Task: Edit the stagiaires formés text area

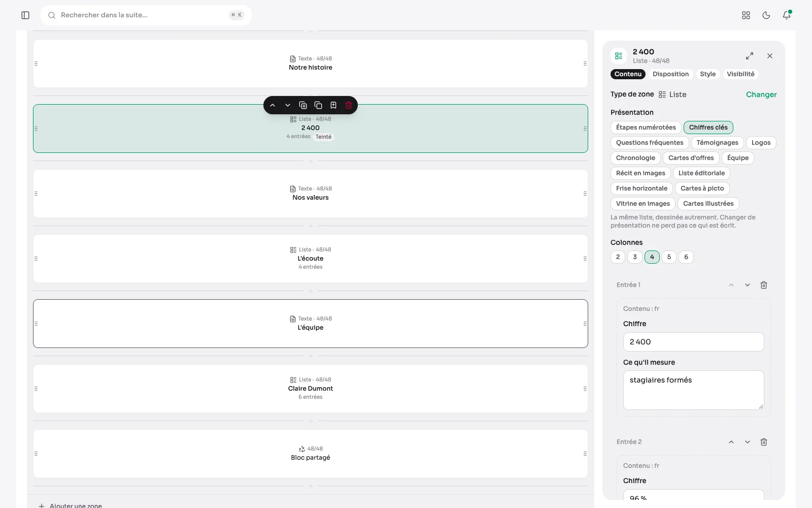Action: click(693, 390)
